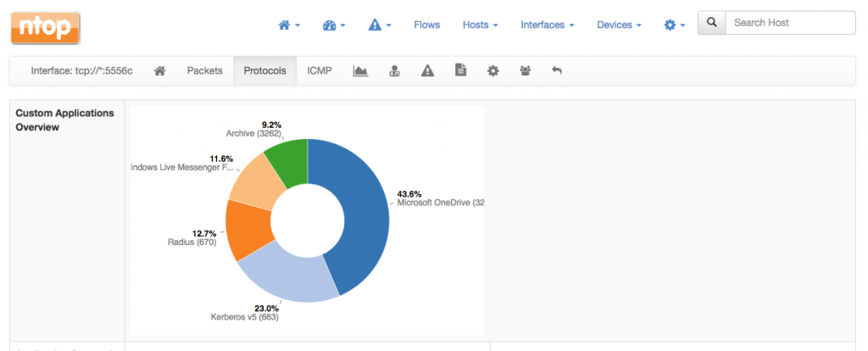Expand the Interfaces menu
The image size is (868, 351).
548,25
